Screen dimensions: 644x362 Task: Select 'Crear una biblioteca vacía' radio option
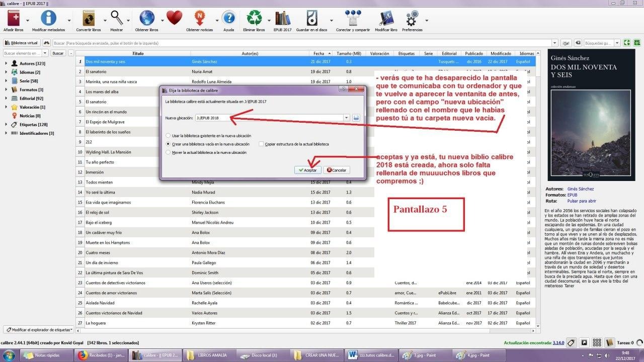click(168, 144)
